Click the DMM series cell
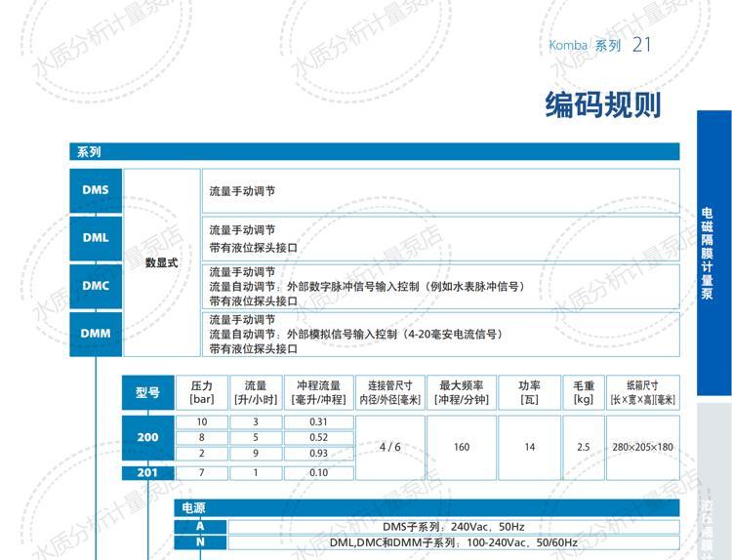 pos(96,334)
